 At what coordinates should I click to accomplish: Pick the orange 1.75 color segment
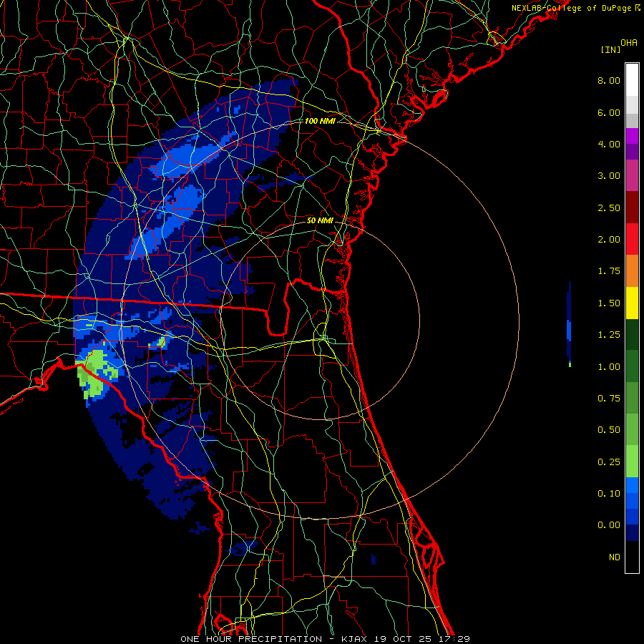[632, 270]
